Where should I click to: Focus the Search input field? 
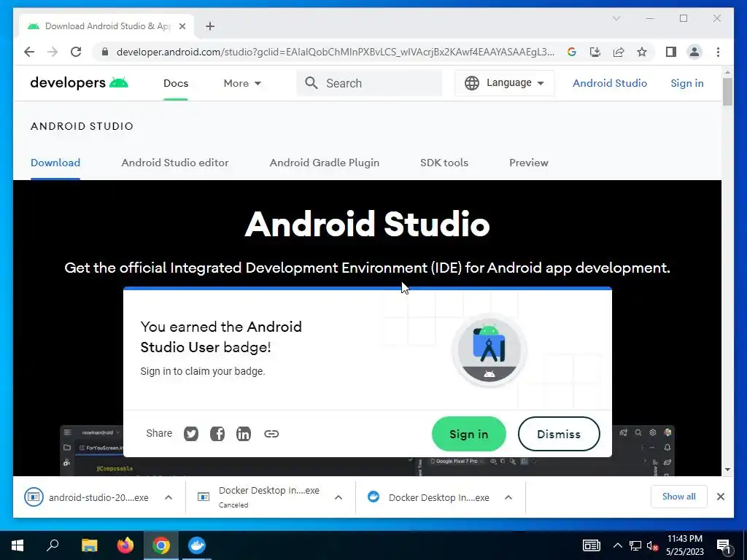click(369, 83)
